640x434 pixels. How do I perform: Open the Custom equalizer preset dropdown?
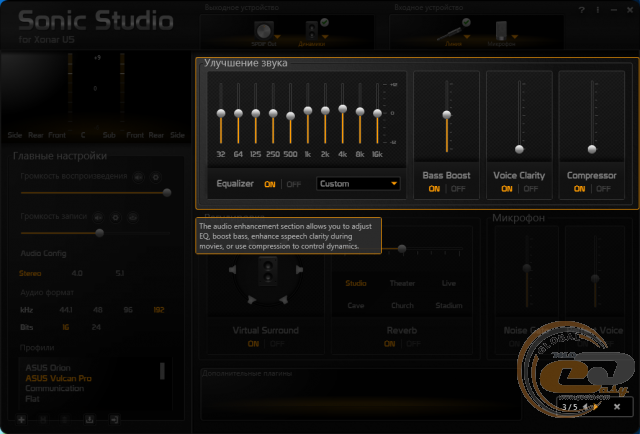[358, 184]
